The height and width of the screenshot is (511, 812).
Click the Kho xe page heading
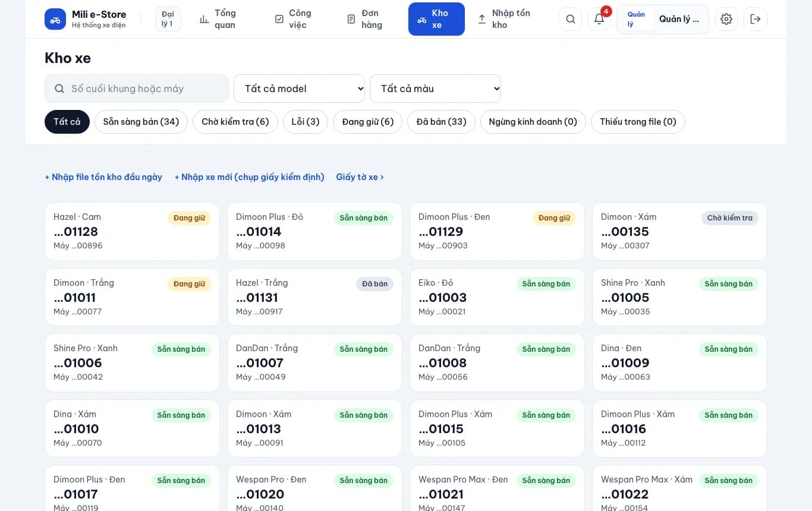(x=68, y=58)
